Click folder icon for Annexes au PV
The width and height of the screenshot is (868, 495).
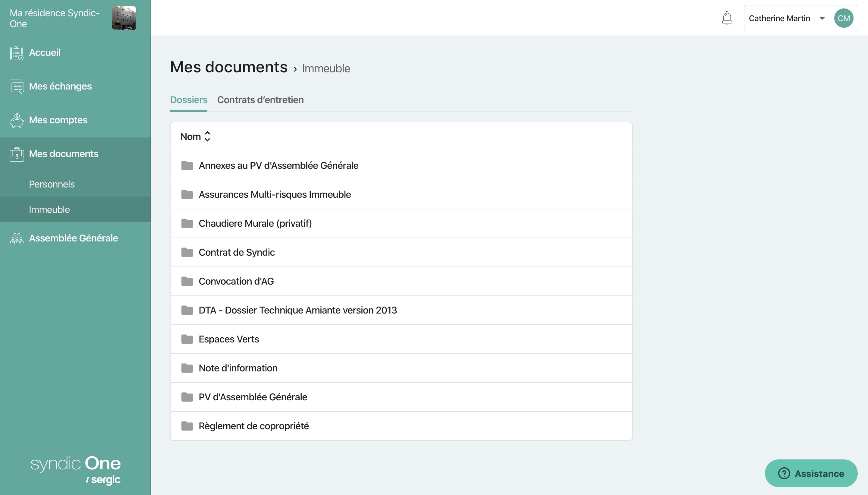click(x=187, y=166)
